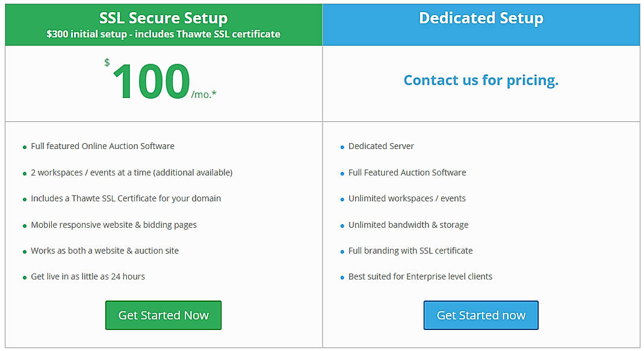The height and width of the screenshot is (351, 644).
Task: Click the bullet next to Unlimited bandwidth & storage
Action: pos(342,225)
